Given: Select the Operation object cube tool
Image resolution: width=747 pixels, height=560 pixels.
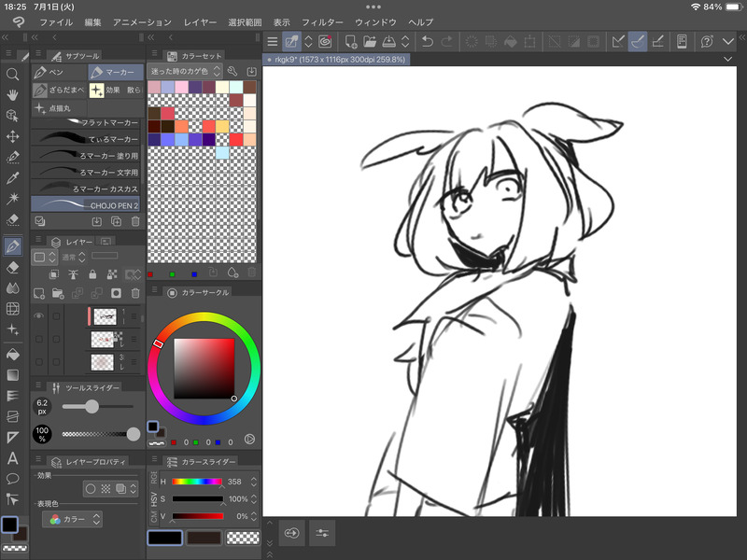Looking at the screenshot, I should (x=12, y=116).
